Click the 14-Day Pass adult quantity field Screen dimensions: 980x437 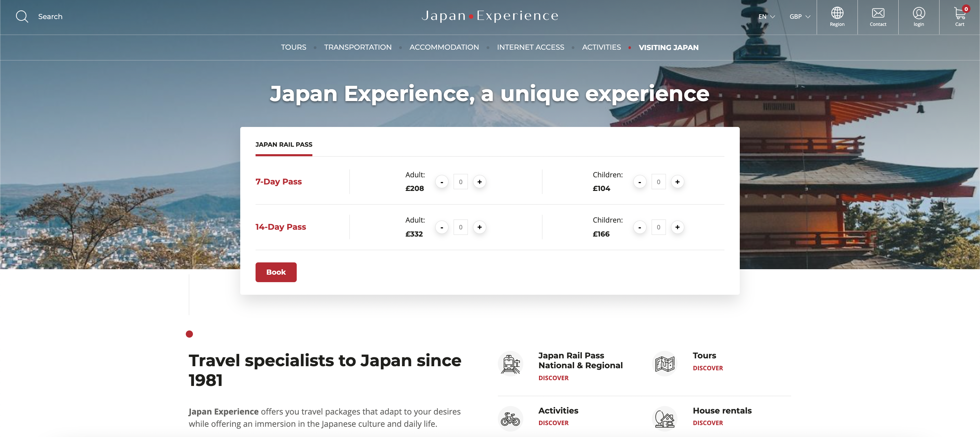[460, 227]
